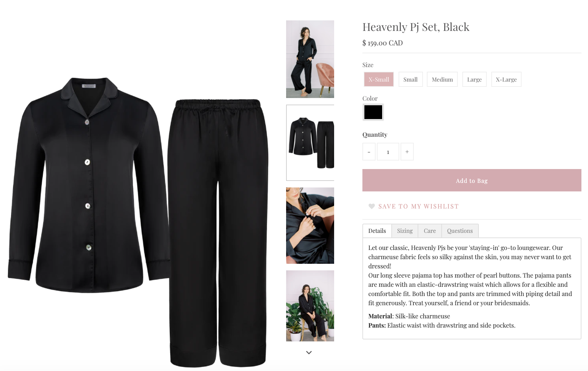Select size Small
Screen dimensions: 588x371
point(410,79)
